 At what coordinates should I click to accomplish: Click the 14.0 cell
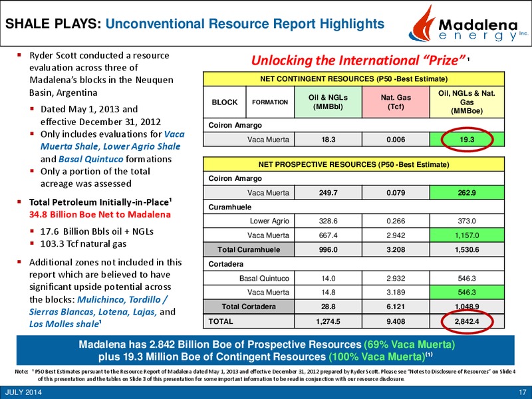point(328,279)
